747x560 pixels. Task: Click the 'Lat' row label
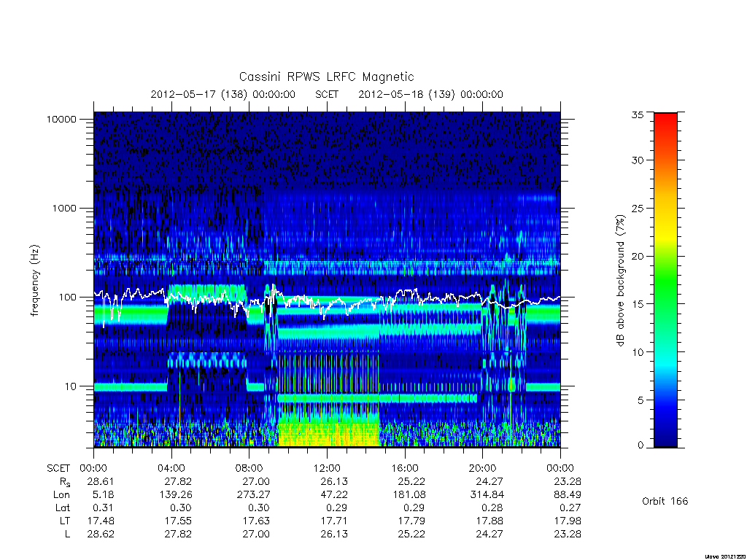[63, 507]
